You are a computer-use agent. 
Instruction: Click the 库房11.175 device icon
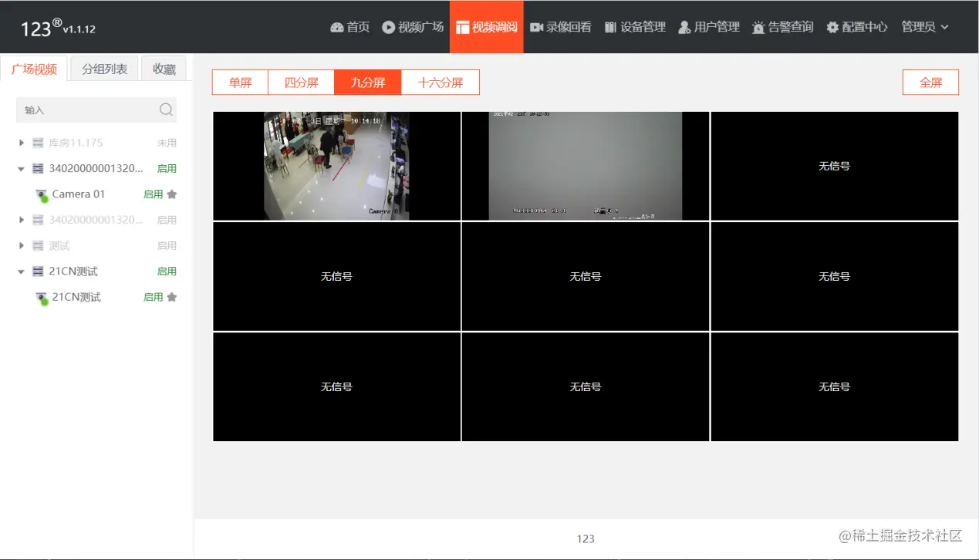coord(38,143)
